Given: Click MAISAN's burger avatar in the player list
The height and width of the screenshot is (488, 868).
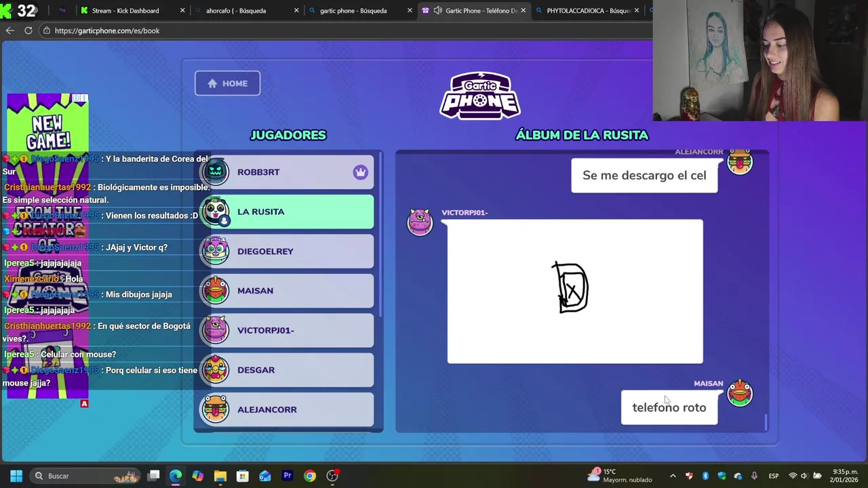Looking at the screenshot, I should coord(216,290).
